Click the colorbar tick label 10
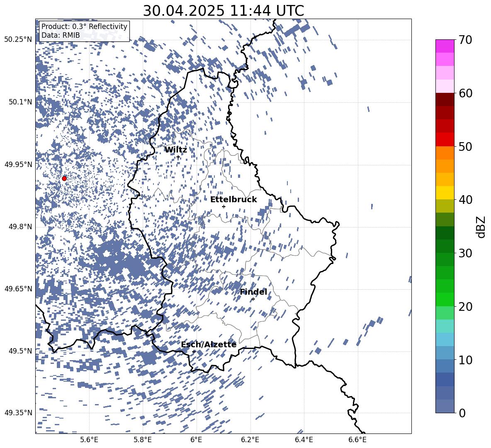 point(465,360)
